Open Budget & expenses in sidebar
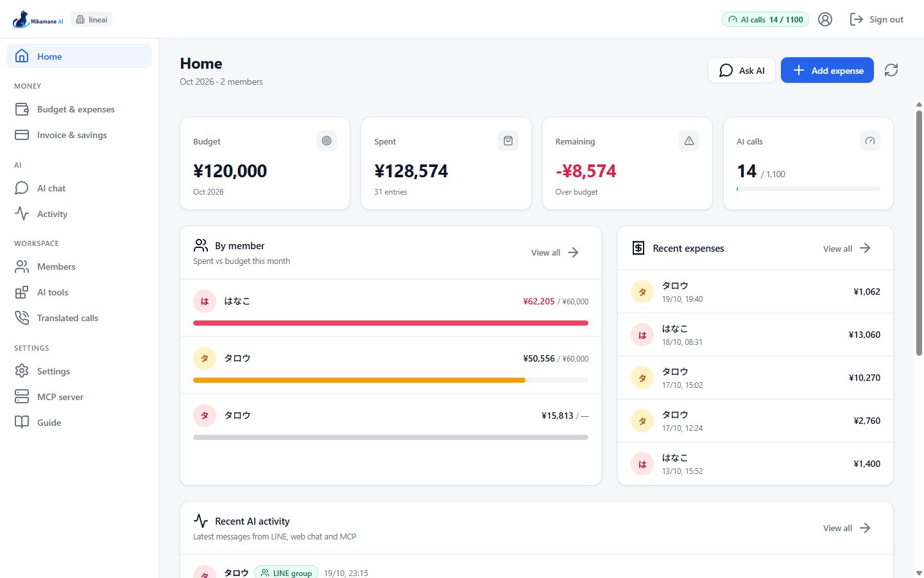924x578 pixels. [79, 109]
